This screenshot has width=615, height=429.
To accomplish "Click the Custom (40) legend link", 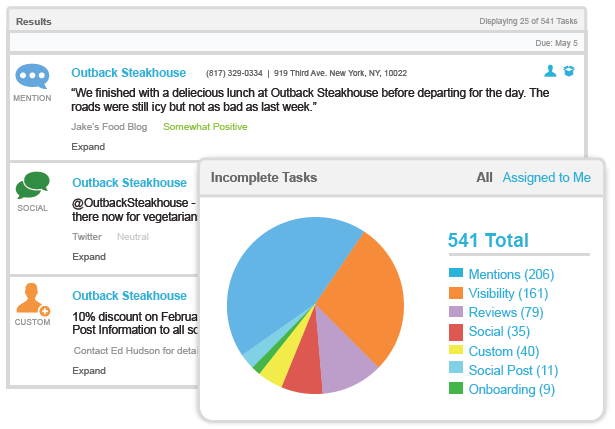I will [x=504, y=351].
